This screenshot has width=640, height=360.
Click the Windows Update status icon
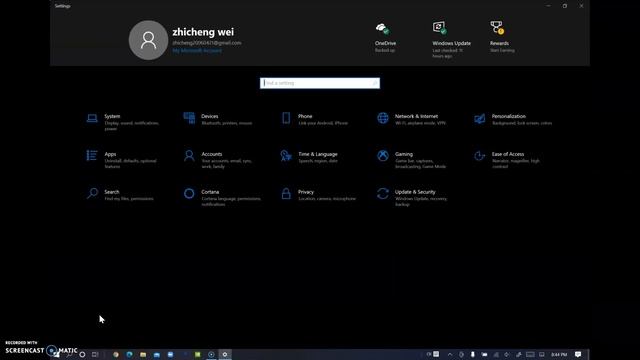(x=440, y=28)
